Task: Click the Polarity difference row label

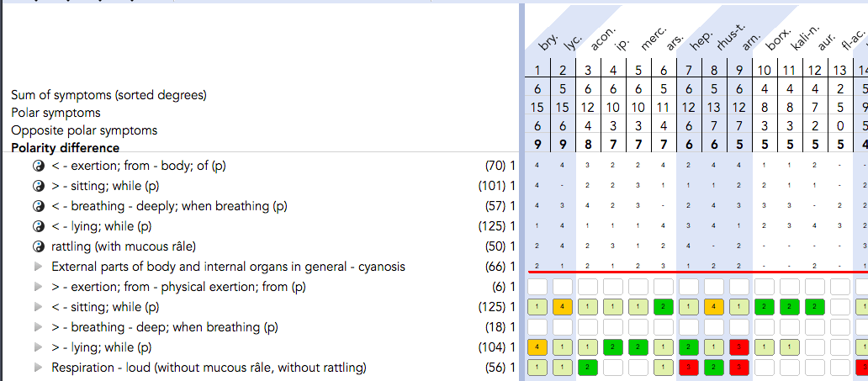Action: 66,148
